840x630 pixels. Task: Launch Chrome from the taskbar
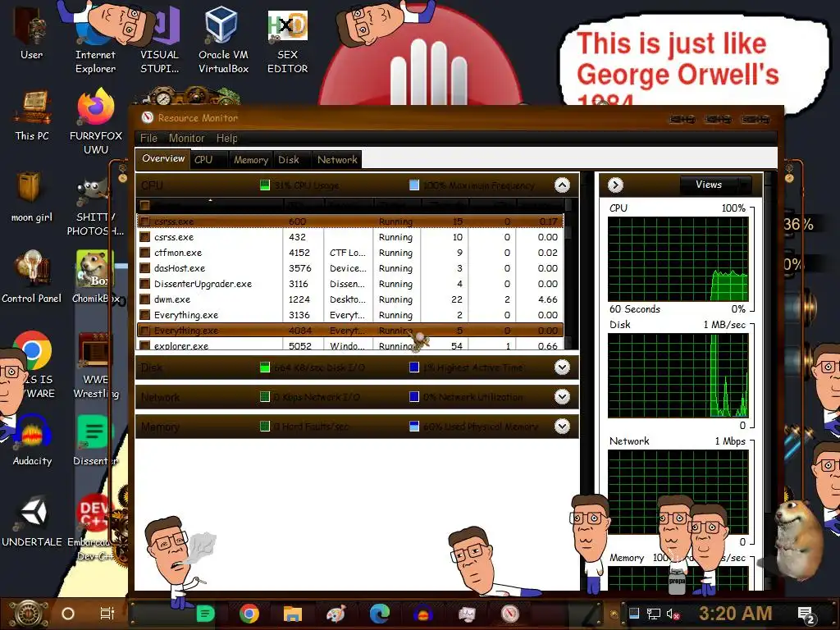click(x=249, y=614)
